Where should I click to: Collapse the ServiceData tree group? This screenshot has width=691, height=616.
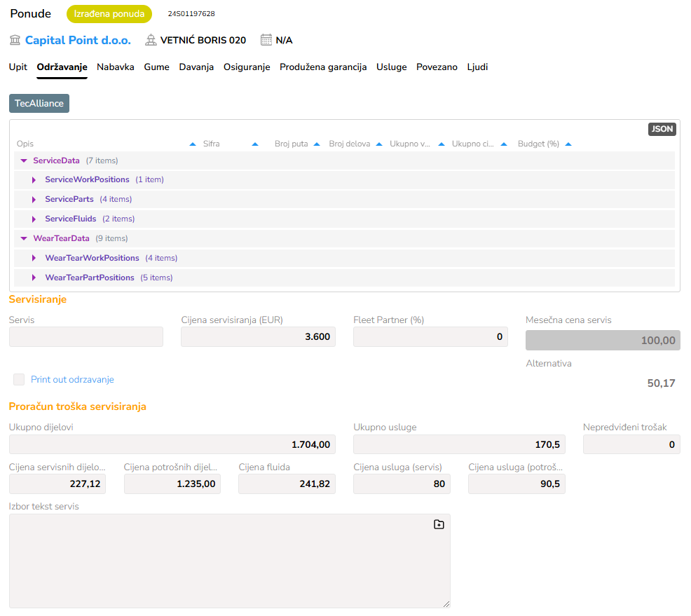click(x=24, y=160)
